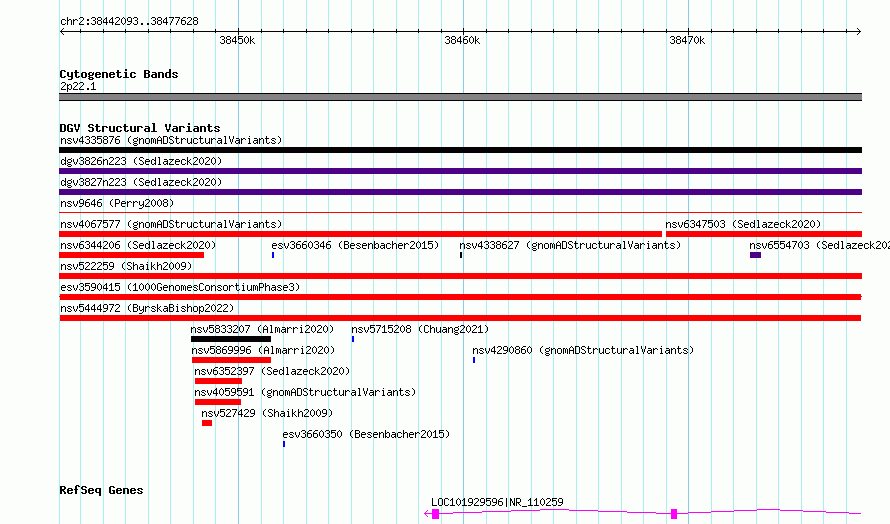Click the 38450k ruler label
The height and width of the screenshot is (524, 890).
237,40
